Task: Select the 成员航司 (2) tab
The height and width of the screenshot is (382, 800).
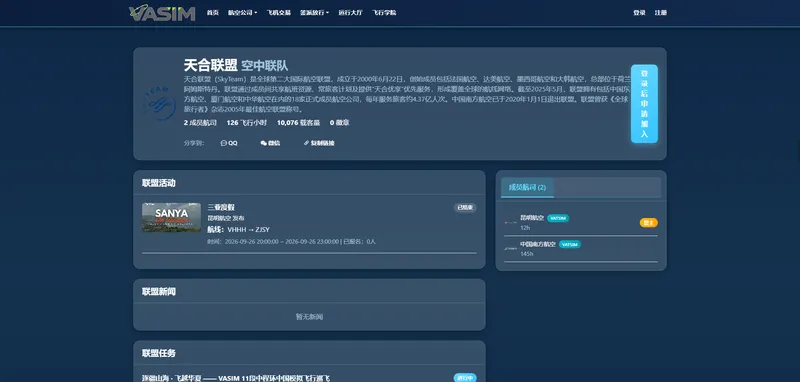Action: [x=528, y=188]
